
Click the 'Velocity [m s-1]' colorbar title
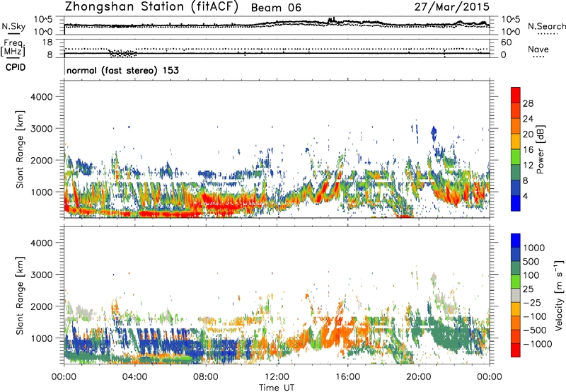click(x=559, y=295)
